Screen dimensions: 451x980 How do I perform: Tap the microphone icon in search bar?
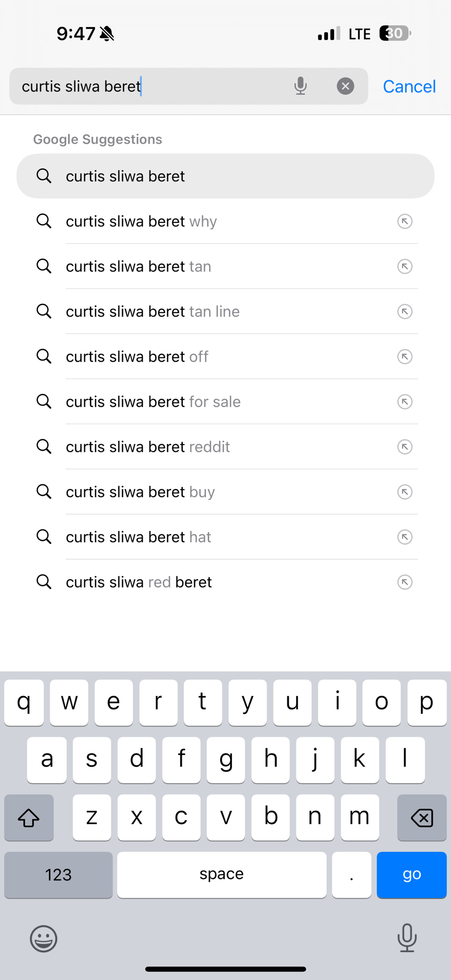tap(301, 86)
